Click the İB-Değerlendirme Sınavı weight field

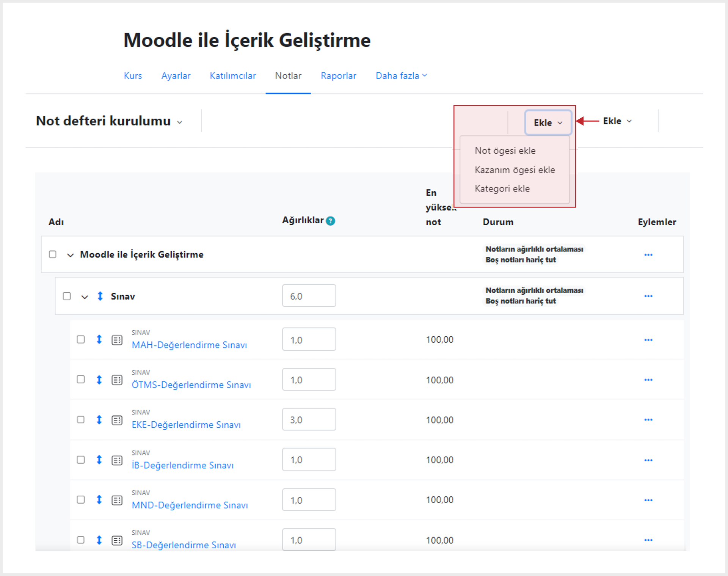pyautogui.click(x=309, y=460)
